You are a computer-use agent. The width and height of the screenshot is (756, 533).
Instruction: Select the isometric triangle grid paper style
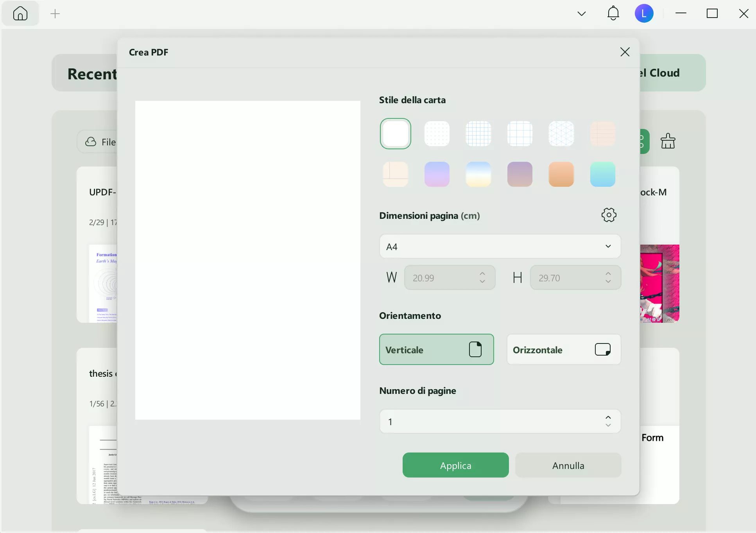(x=561, y=134)
